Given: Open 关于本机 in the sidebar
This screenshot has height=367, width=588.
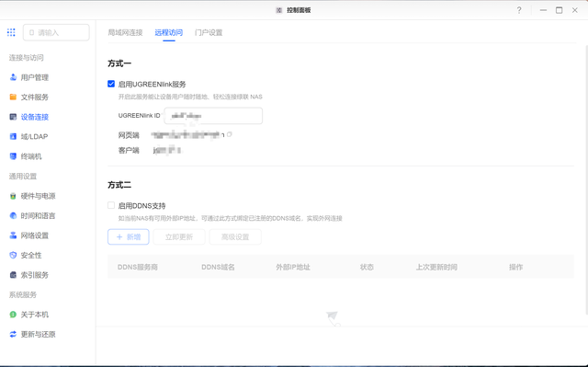Looking at the screenshot, I should click(x=35, y=315).
